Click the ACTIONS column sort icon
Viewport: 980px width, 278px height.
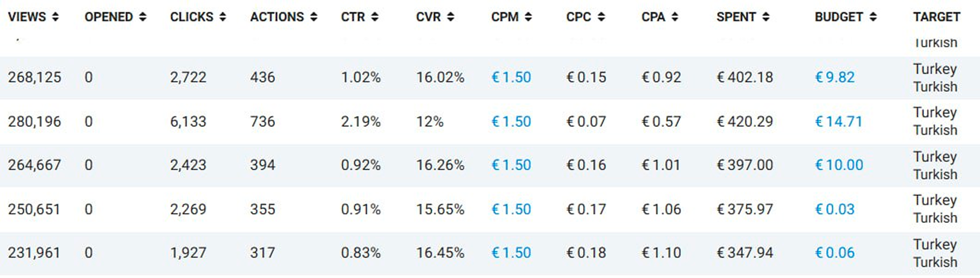pyautogui.click(x=313, y=17)
